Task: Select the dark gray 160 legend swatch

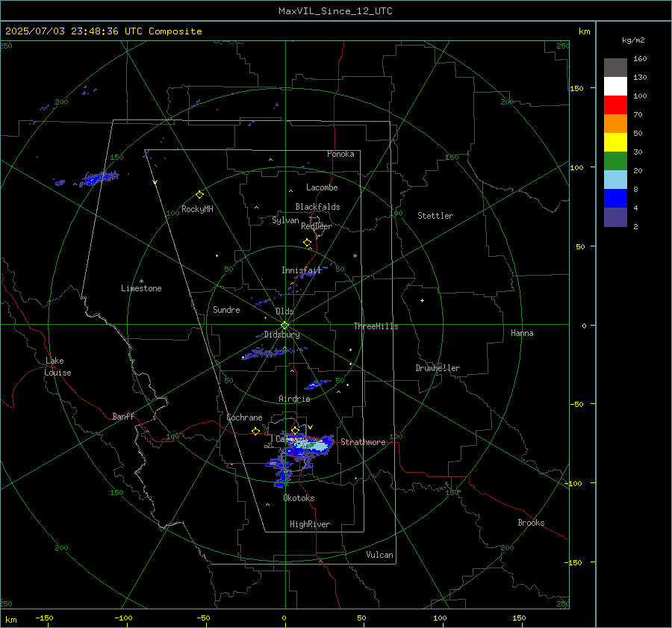Action: point(615,68)
